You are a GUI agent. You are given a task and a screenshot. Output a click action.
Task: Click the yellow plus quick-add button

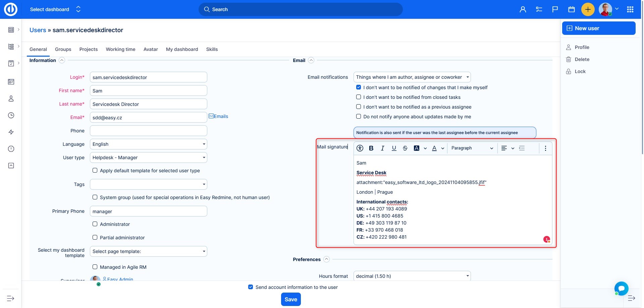pos(588,9)
